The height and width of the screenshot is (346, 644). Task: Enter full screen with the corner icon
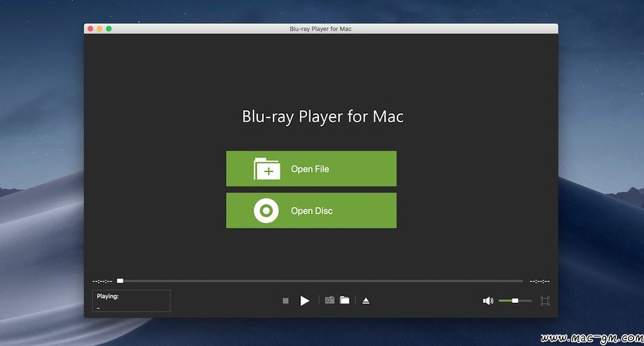pyautogui.click(x=545, y=301)
